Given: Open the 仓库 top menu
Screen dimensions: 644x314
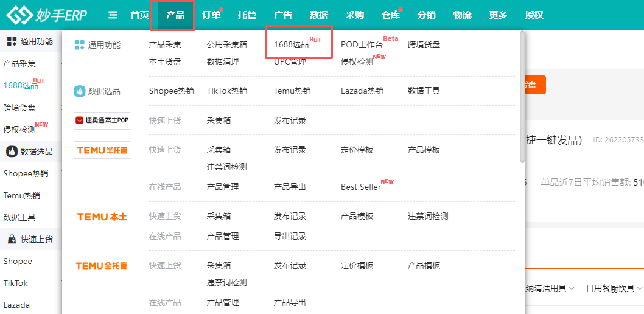Looking at the screenshot, I should [390, 15].
